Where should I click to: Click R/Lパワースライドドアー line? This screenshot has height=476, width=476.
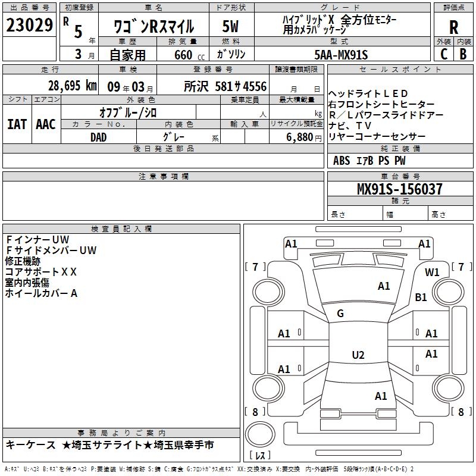click(386, 115)
